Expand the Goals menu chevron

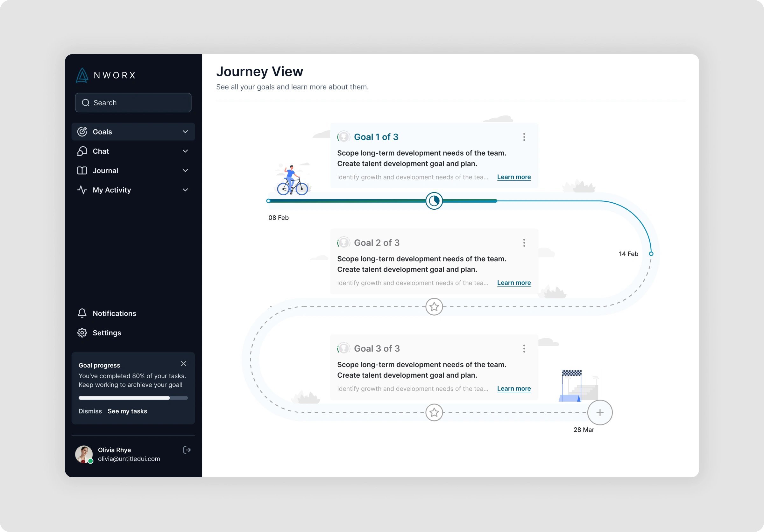185,132
